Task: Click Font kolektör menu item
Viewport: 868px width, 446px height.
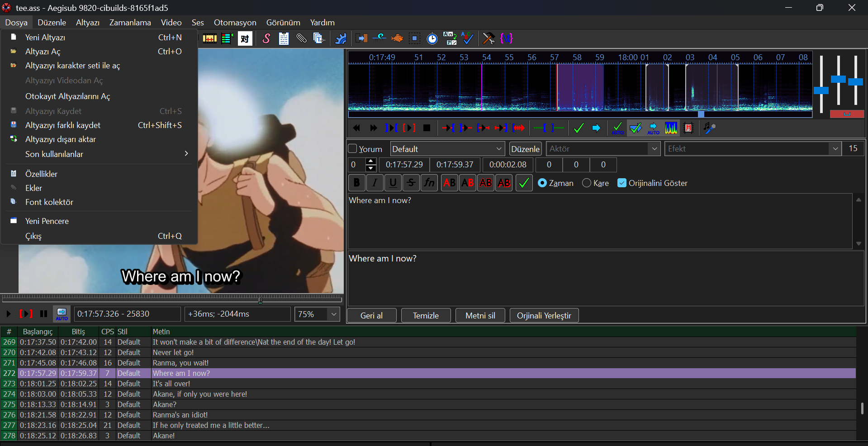Action: pos(100,202)
